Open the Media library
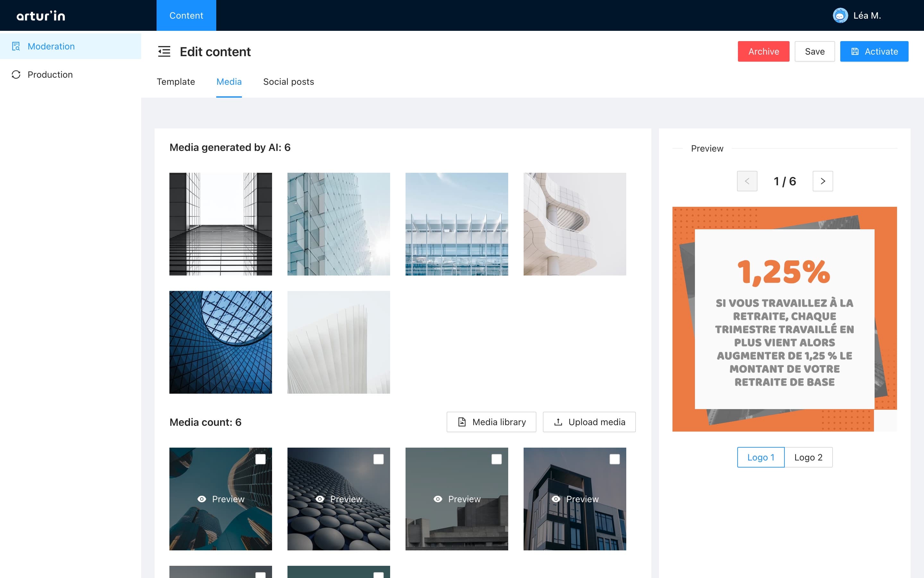Viewport: 924px width, 578px height. tap(492, 422)
